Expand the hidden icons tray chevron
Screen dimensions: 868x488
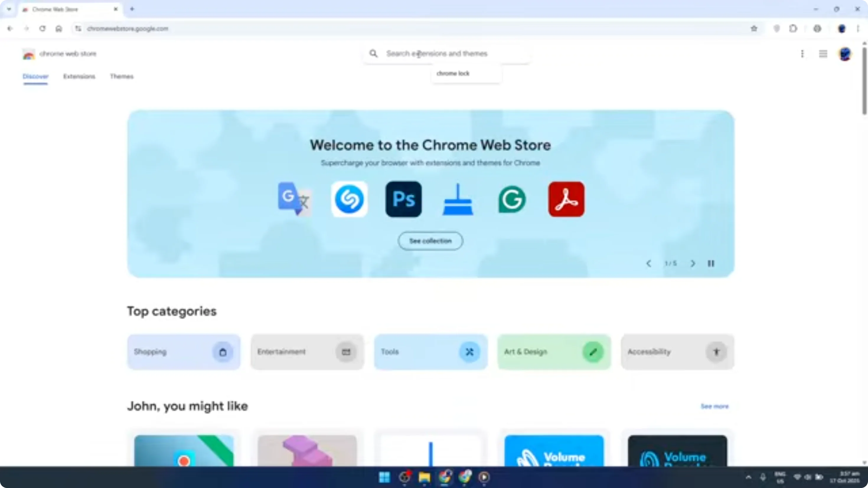coord(748,478)
